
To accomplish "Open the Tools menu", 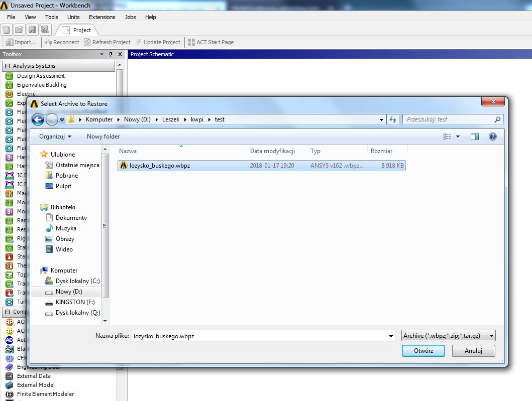I will click(52, 17).
